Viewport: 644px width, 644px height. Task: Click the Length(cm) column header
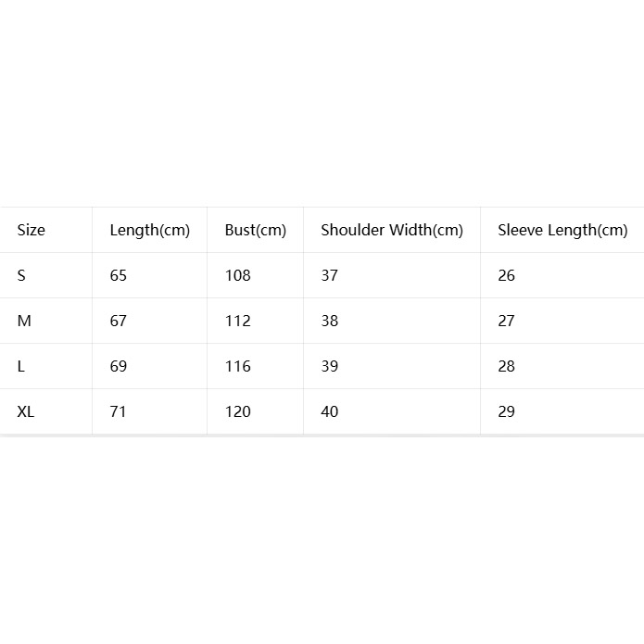coord(150,231)
